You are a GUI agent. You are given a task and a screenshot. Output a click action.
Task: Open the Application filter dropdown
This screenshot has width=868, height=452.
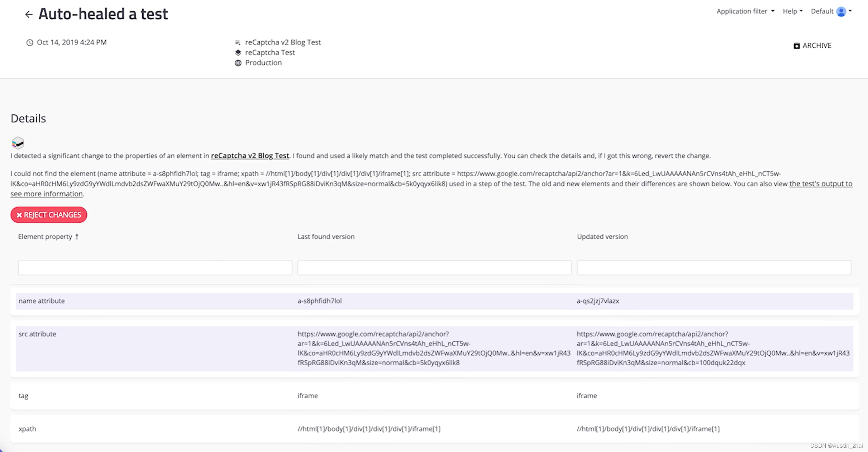[x=745, y=11]
